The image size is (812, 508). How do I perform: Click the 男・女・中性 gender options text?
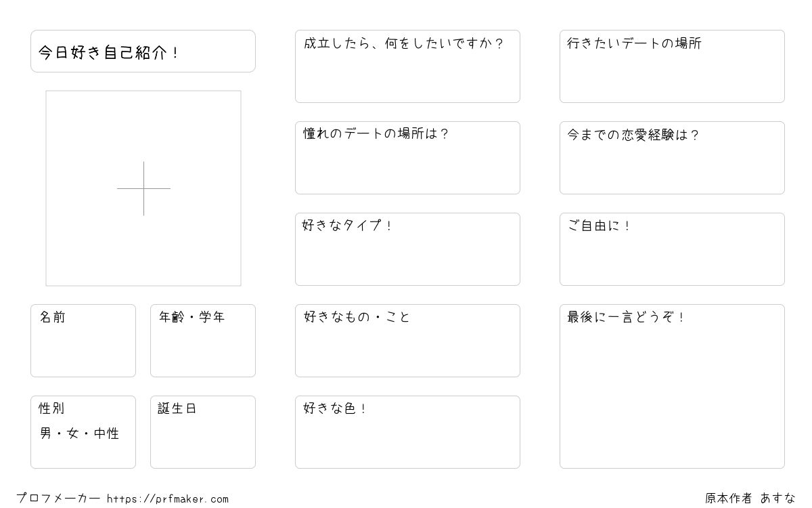pos(79,433)
